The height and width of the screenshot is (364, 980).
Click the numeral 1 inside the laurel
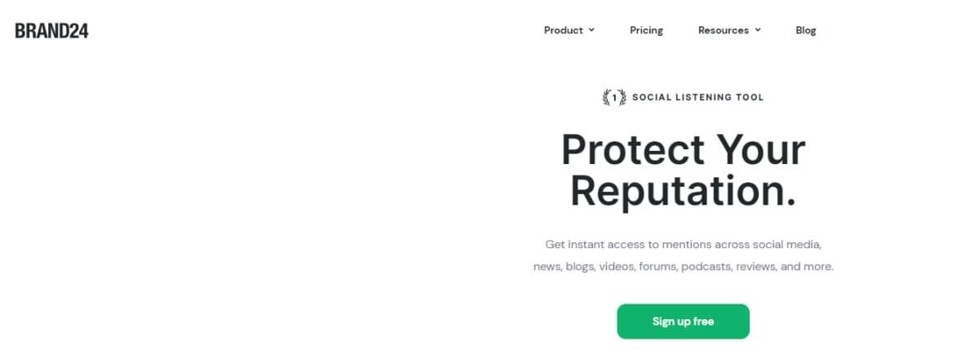[x=614, y=97]
